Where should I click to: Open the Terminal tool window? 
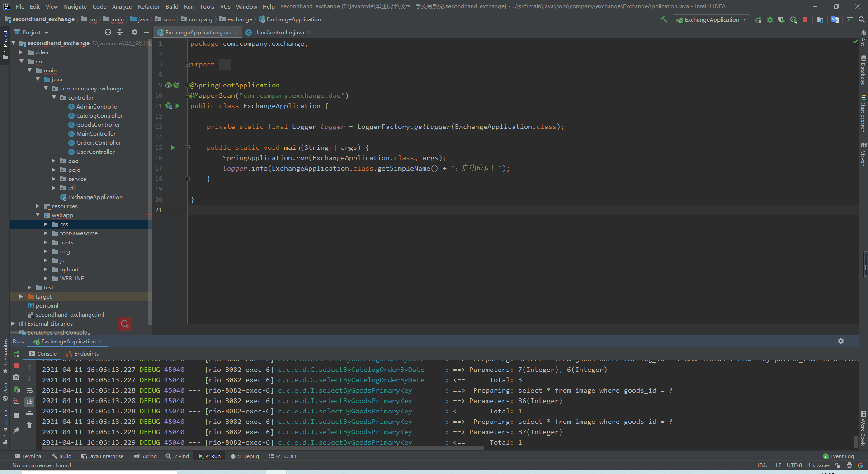pyautogui.click(x=28, y=456)
